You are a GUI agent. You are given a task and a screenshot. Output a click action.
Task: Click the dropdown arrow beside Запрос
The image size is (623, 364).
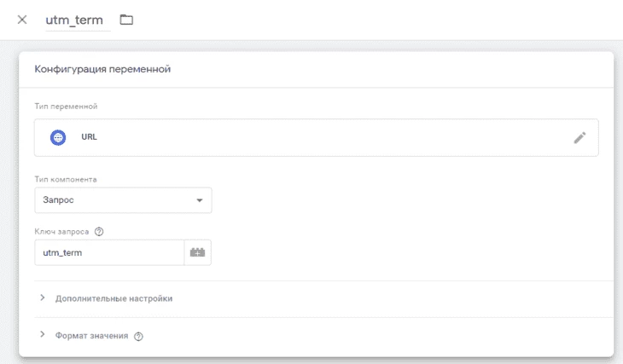click(x=200, y=200)
